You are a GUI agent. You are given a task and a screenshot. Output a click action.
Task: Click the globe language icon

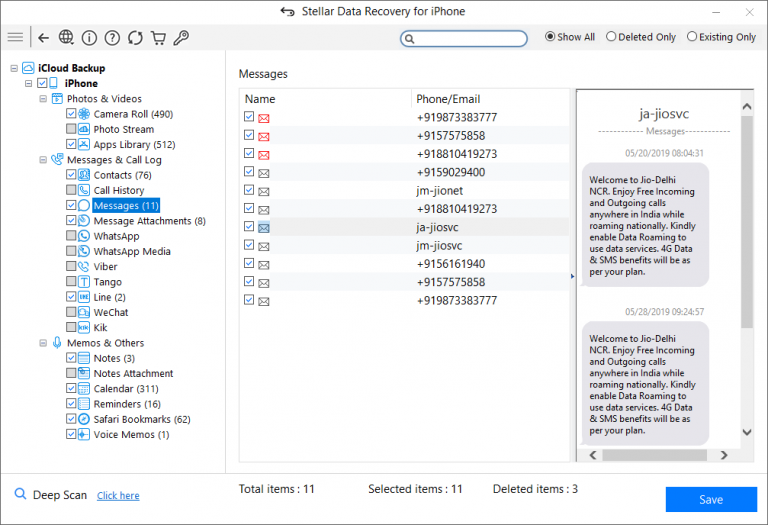coord(66,37)
